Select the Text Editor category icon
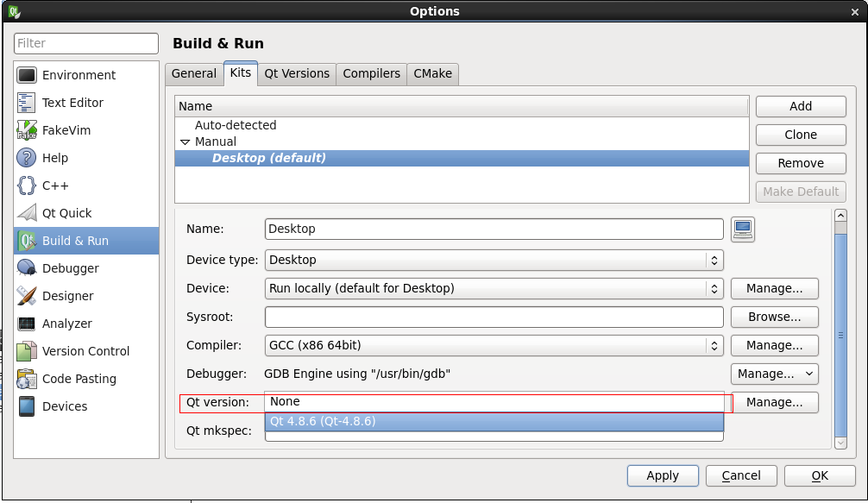The height and width of the screenshot is (503, 868). click(x=27, y=103)
